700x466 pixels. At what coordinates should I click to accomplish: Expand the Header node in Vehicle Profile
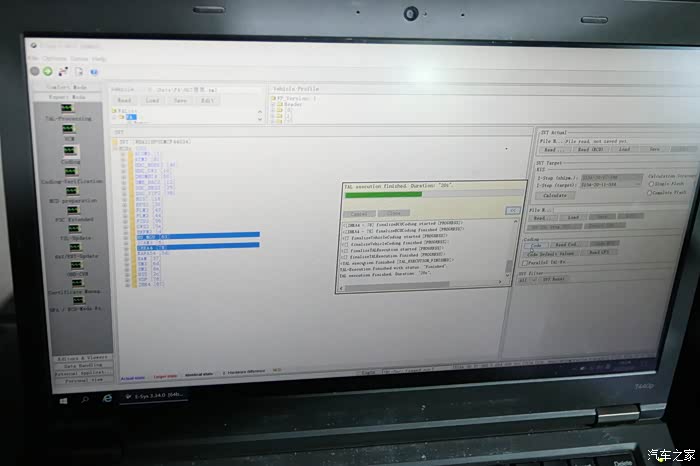273,104
